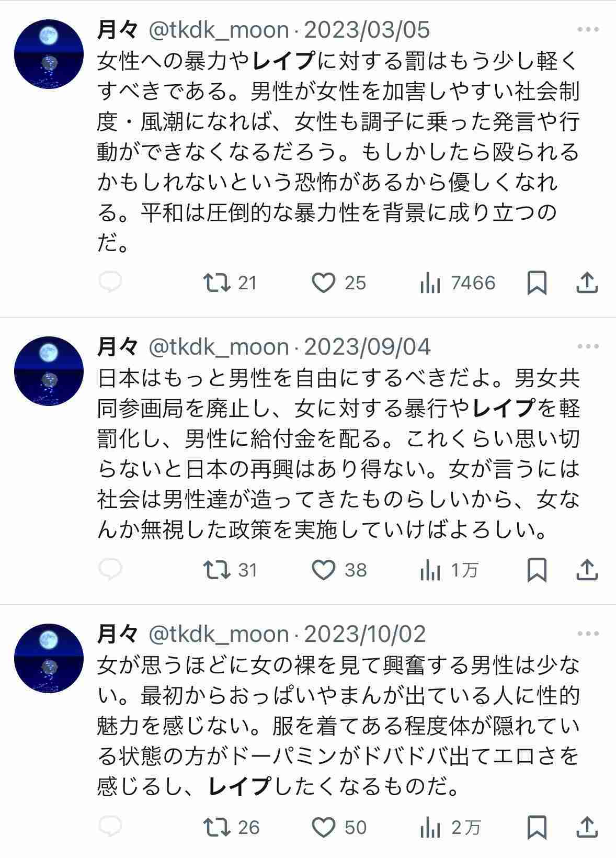Open @tkdk_moon handle on first tweet
Image resolution: width=616 pixels, height=858 pixels.
coord(219,30)
